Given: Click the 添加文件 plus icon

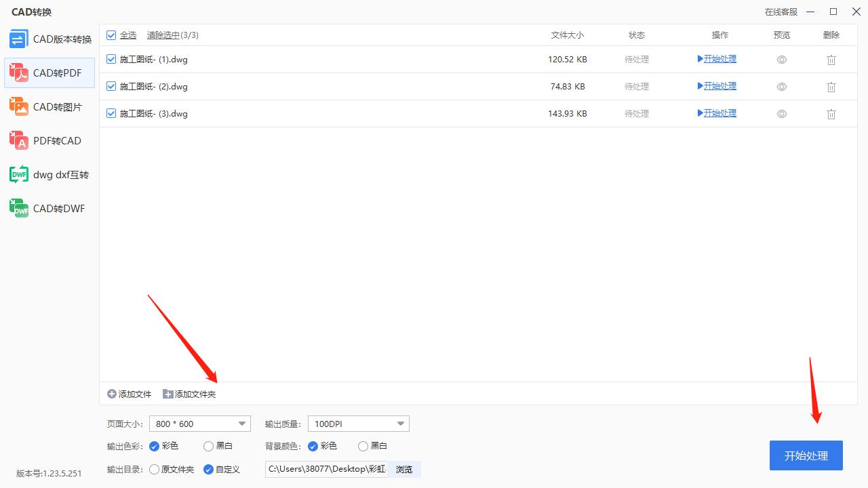Looking at the screenshot, I should (112, 394).
